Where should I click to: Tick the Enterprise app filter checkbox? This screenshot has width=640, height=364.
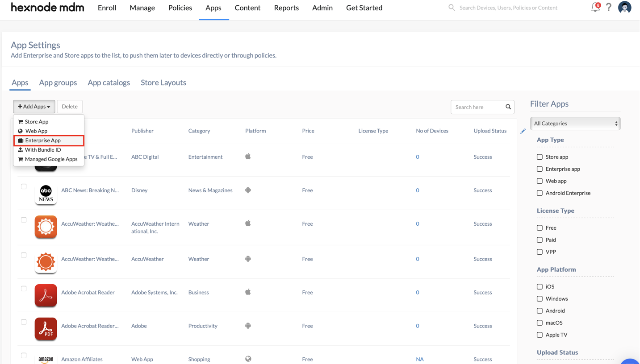[x=540, y=169]
